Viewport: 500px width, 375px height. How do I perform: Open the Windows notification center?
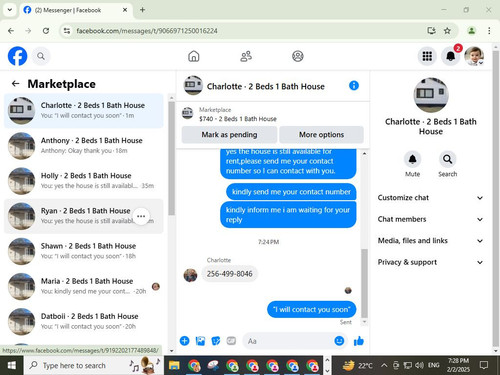[x=484, y=366]
